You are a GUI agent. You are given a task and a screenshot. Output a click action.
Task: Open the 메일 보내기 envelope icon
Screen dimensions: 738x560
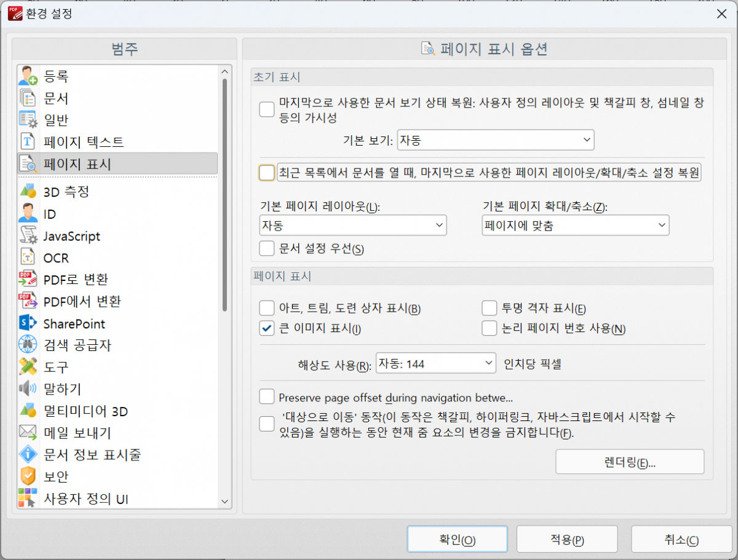(28, 433)
